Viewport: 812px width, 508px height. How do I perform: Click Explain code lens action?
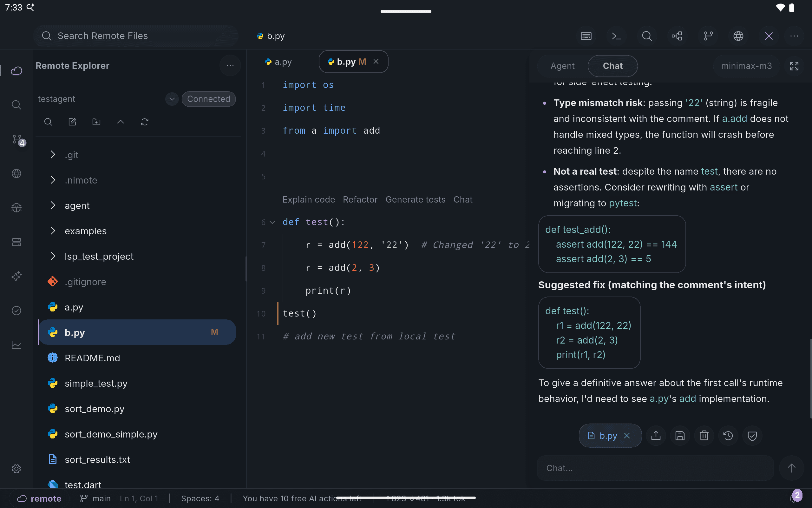pyautogui.click(x=309, y=200)
